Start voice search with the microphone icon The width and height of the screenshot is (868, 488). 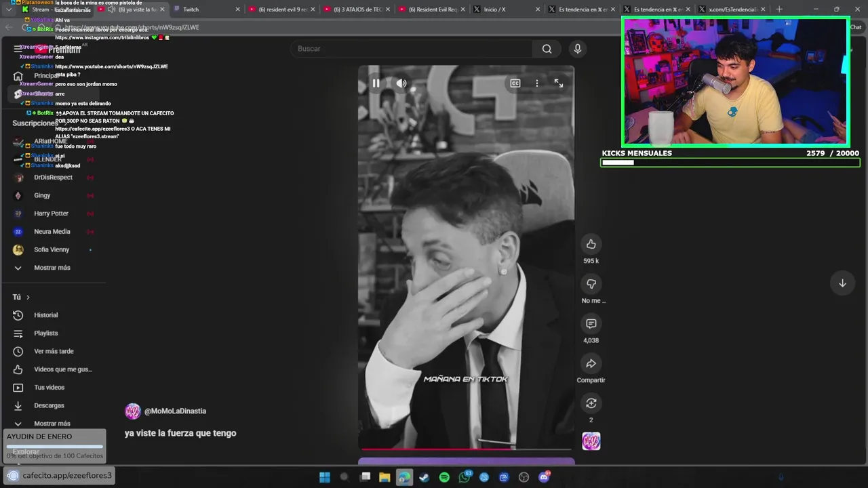pyautogui.click(x=578, y=49)
